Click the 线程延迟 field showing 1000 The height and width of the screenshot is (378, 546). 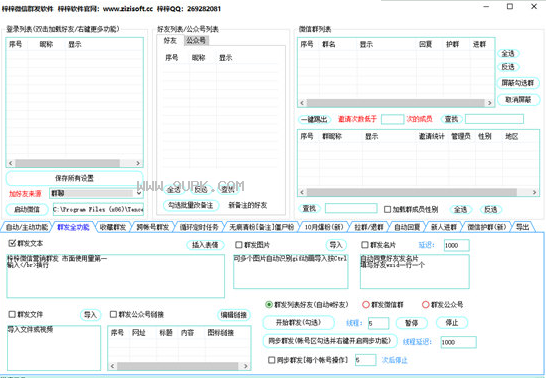click(x=458, y=342)
